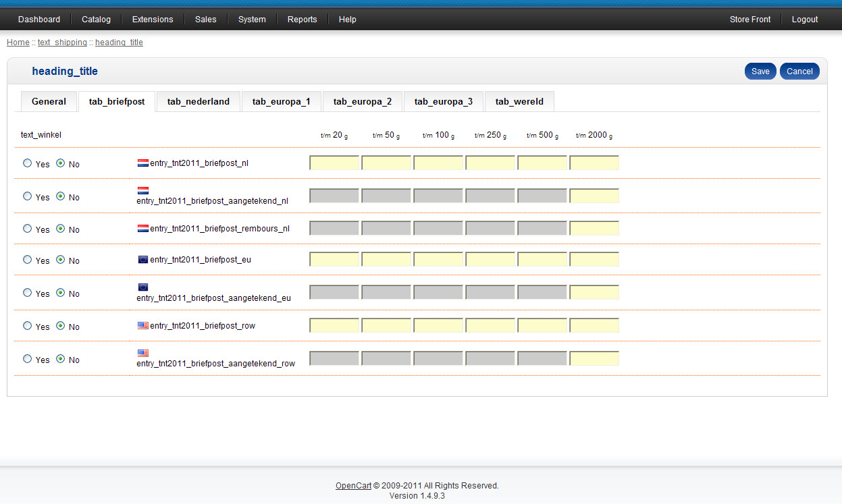Follow the text_shipping breadcrumb link

[x=62, y=43]
